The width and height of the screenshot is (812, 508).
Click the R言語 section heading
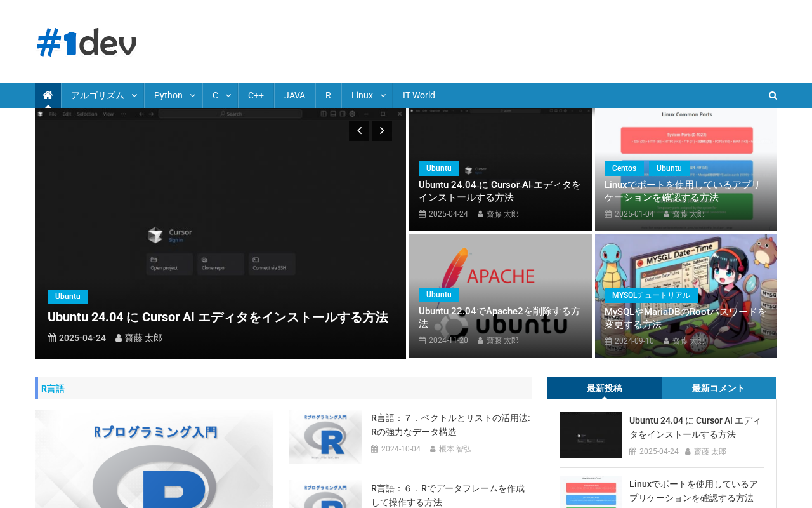point(53,389)
